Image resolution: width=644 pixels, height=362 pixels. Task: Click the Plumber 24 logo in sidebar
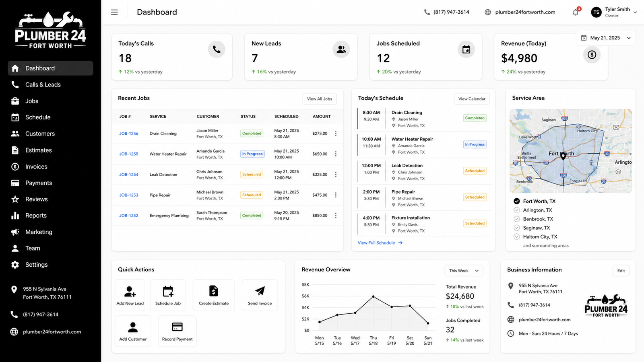50,31
